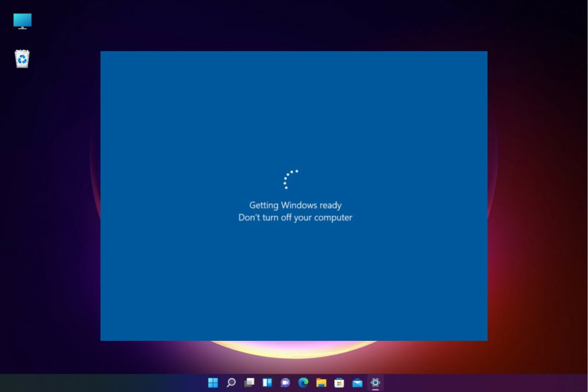Open File Explorer from taskbar

click(321, 382)
